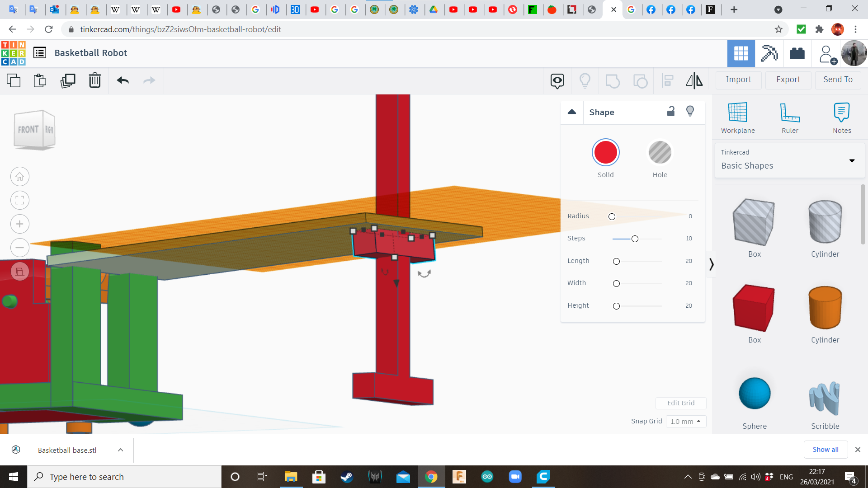Click the Workplane tool icon

click(x=737, y=117)
